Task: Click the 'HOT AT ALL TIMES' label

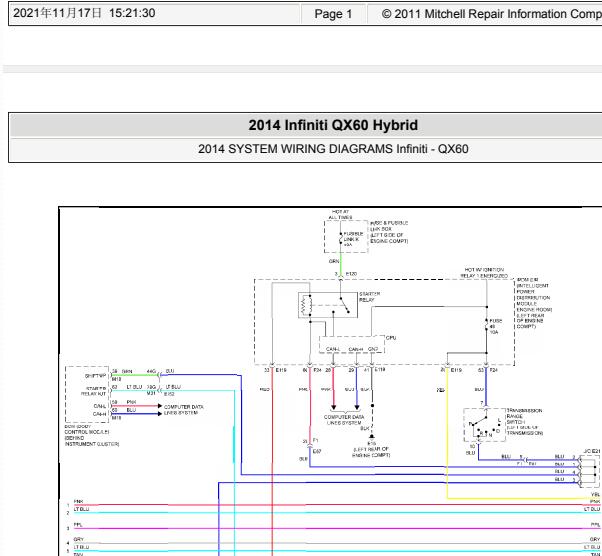Action: [x=340, y=215]
